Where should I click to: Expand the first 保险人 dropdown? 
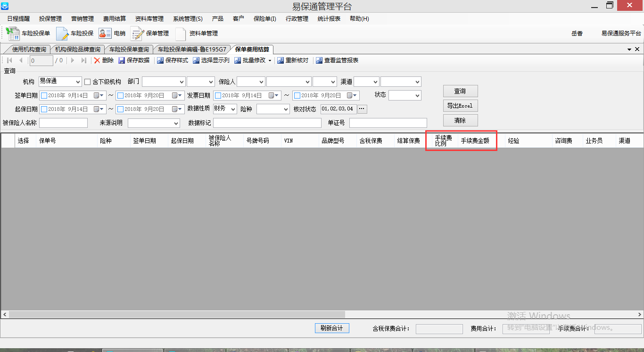click(251, 82)
